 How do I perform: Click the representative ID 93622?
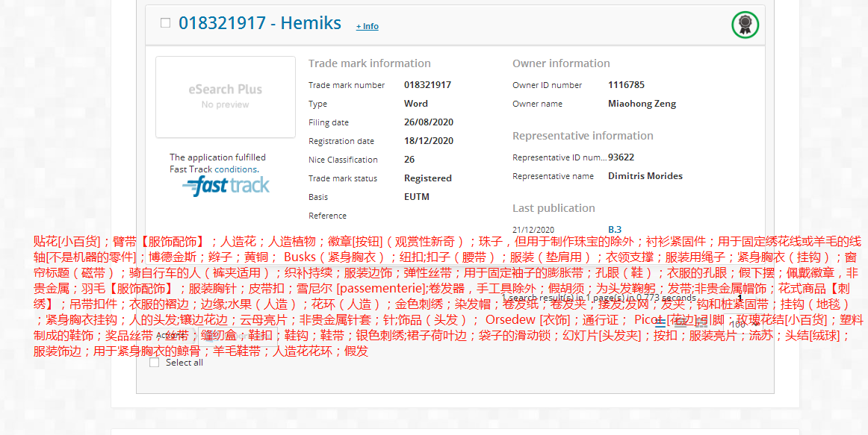pyautogui.click(x=621, y=157)
